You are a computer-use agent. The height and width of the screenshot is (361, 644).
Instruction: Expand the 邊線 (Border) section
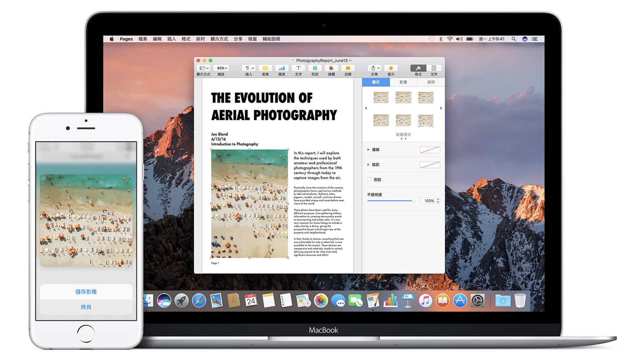click(368, 150)
